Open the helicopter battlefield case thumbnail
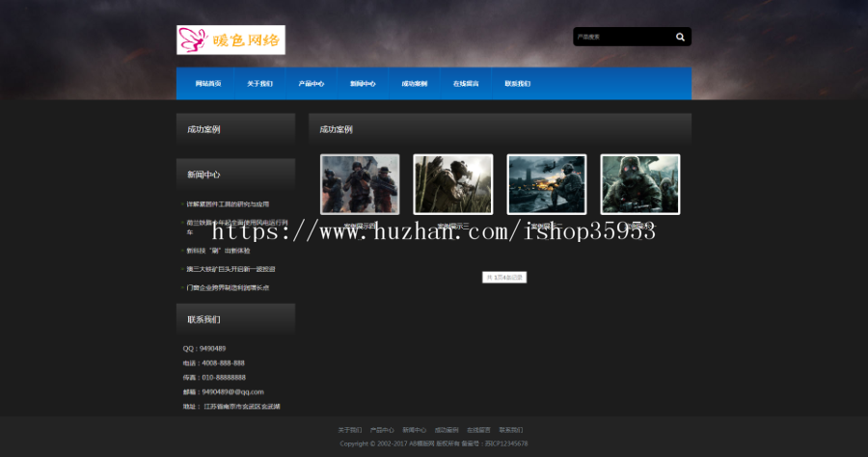Viewport: 868px width, 457px height. click(x=547, y=184)
